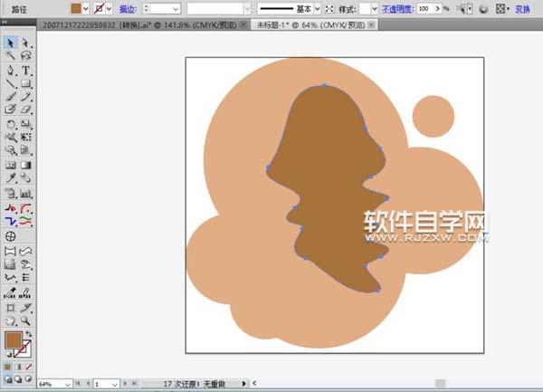Set paint mode to Gradient
Viewport: 543px width, 392px height.
coord(18,367)
